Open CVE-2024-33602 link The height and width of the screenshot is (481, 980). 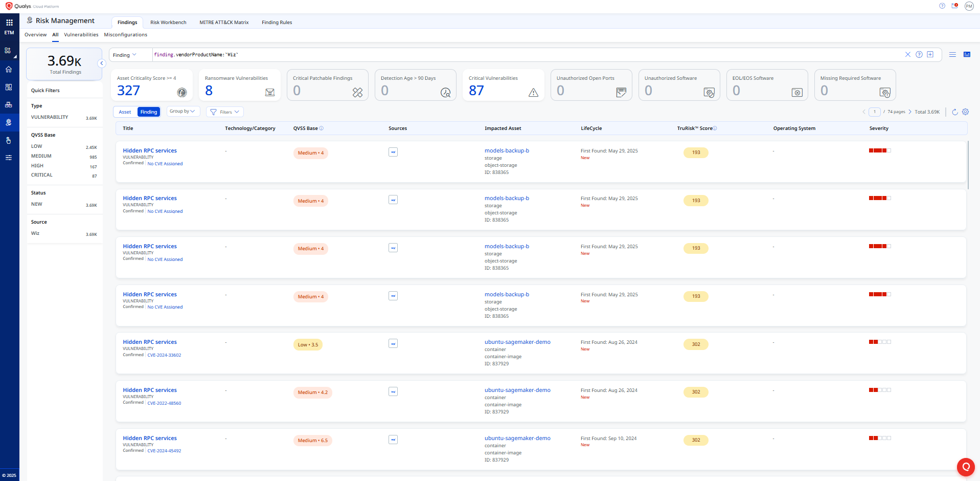pos(164,355)
